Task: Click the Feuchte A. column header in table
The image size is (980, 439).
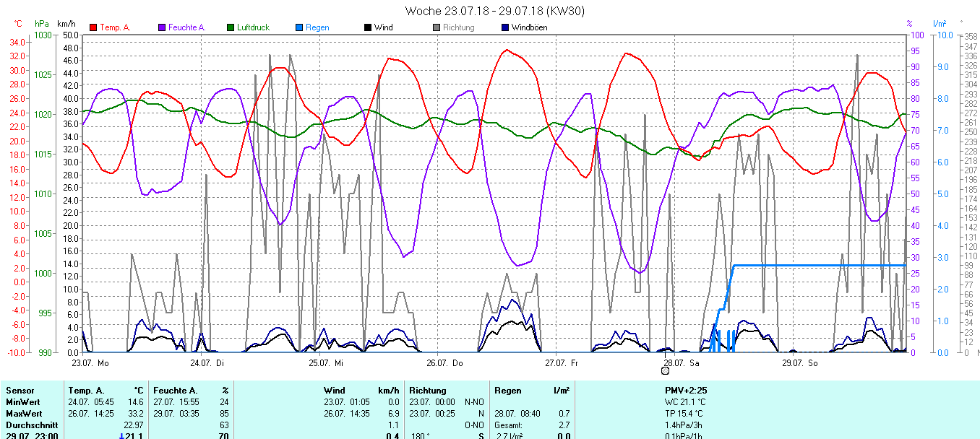Action: coord(173,391)
